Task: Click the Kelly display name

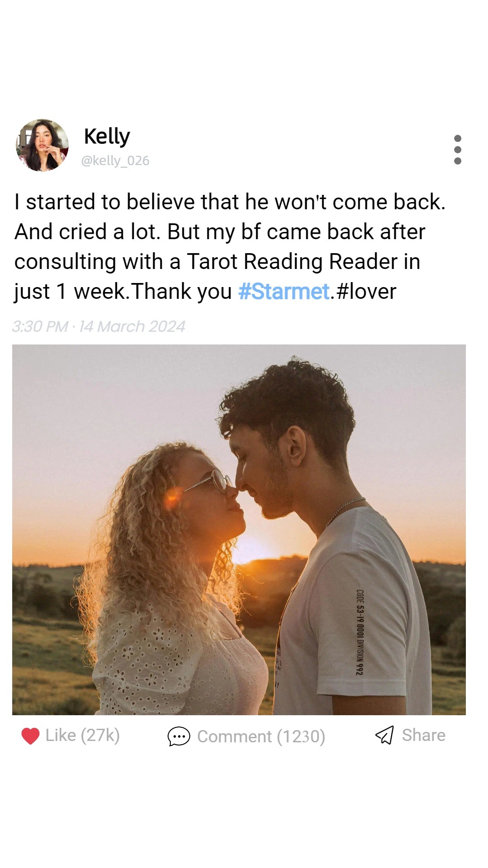Action: point(107,136)
